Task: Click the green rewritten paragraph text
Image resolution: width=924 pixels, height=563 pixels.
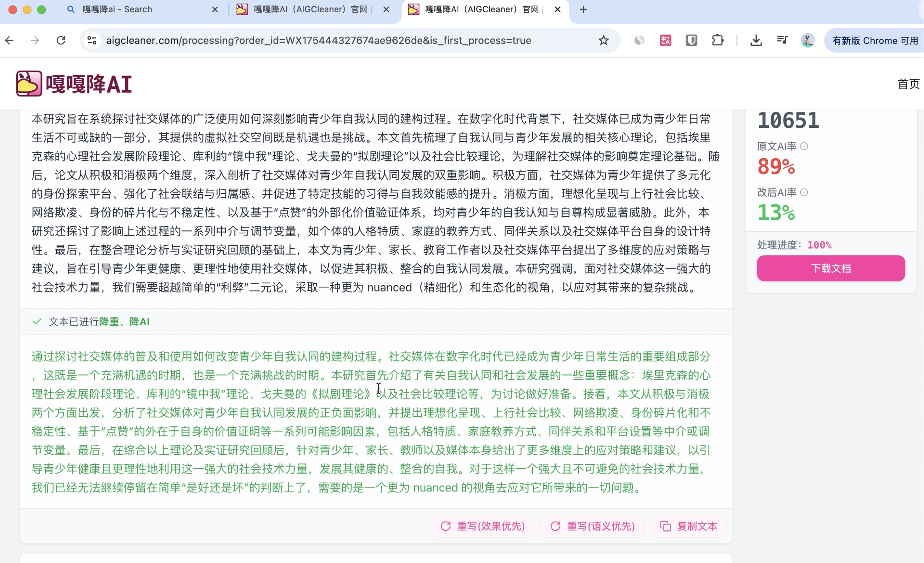Action: [x=371, y=422]
